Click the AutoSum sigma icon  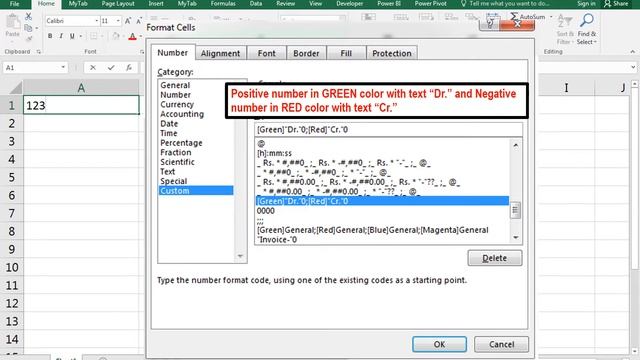pyautogui.click(x=514, y=16)
